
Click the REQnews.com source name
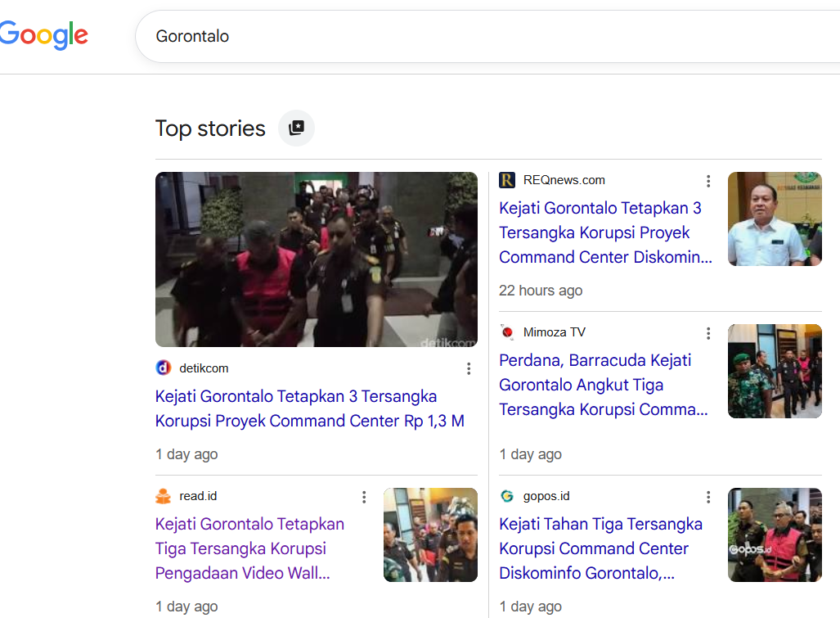pyautogui.click(x=564, y=180)
